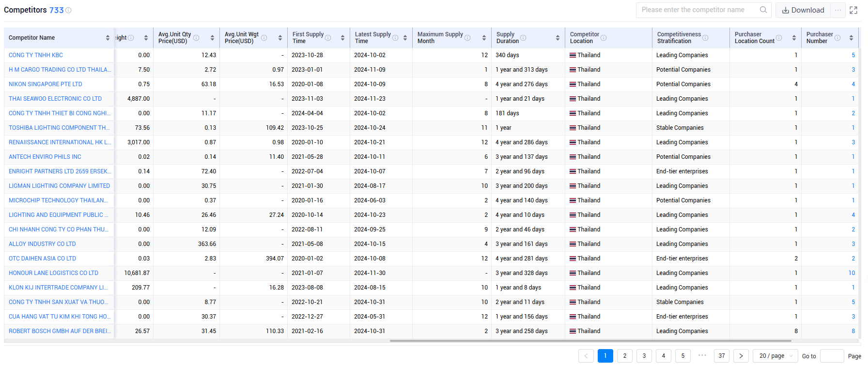Show info for Purchaser Location Count
Viewport: 868px width, 367px height.
click(x=779, y=38)
